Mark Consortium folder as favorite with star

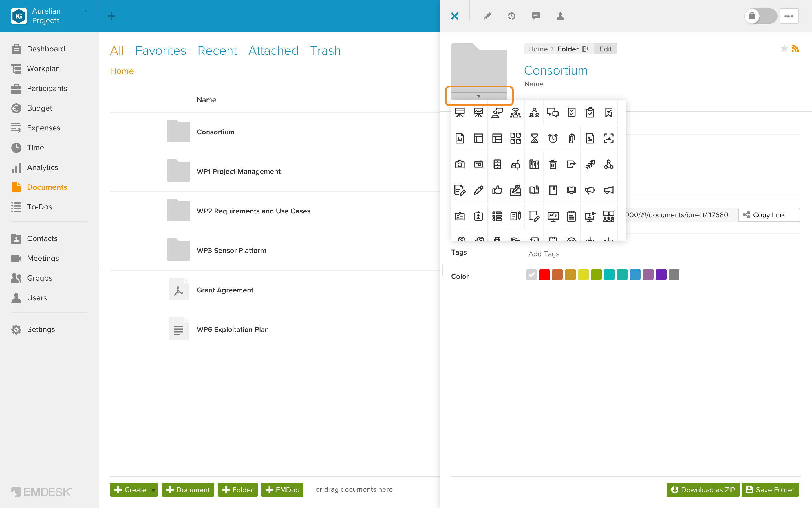click(x=784, y=49)
